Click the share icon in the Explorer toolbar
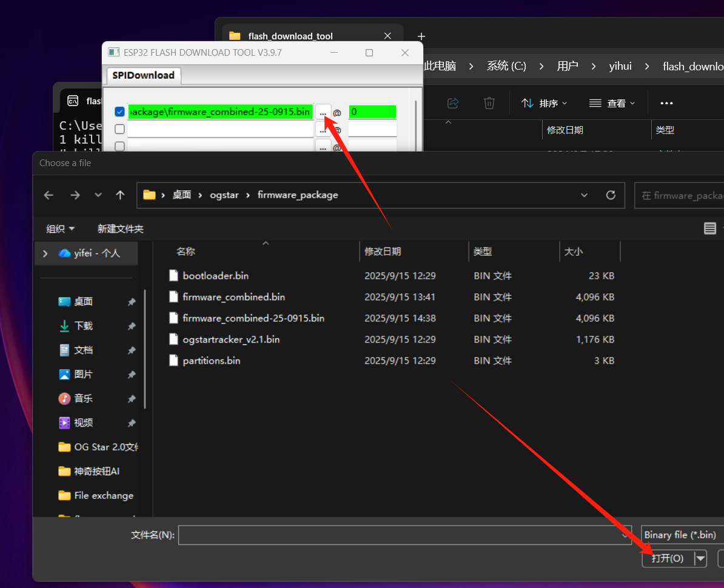The width and height of the screenshot is (724, 588). (x=452, y=103)
